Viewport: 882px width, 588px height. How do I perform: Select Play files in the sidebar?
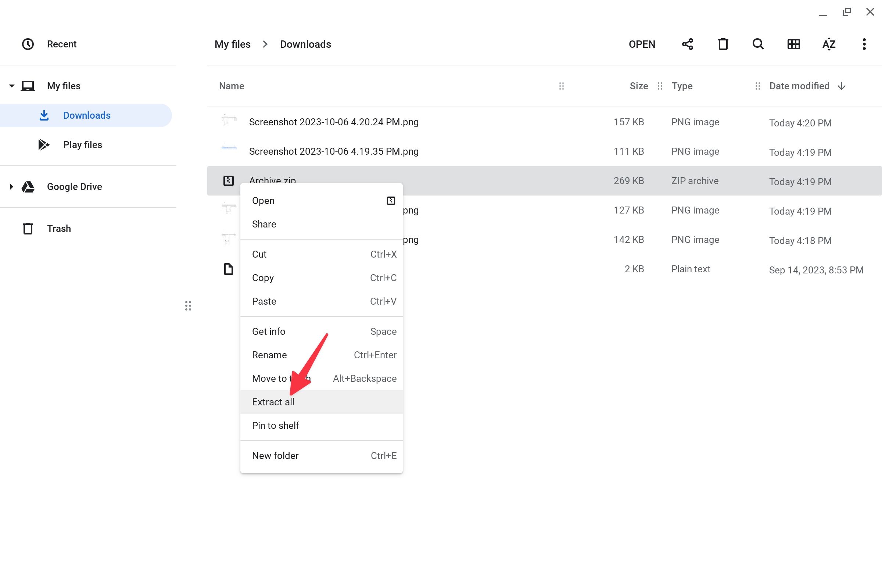[82, 145]
